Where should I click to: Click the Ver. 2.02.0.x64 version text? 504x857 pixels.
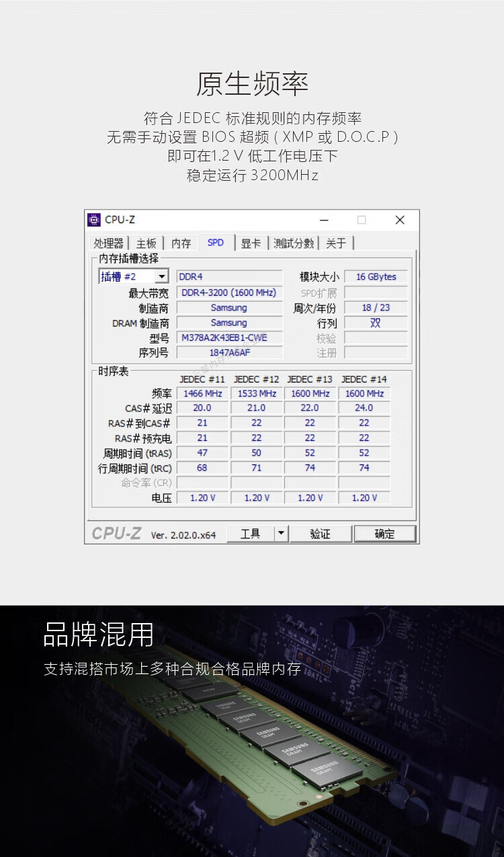[x=183, y=535]
